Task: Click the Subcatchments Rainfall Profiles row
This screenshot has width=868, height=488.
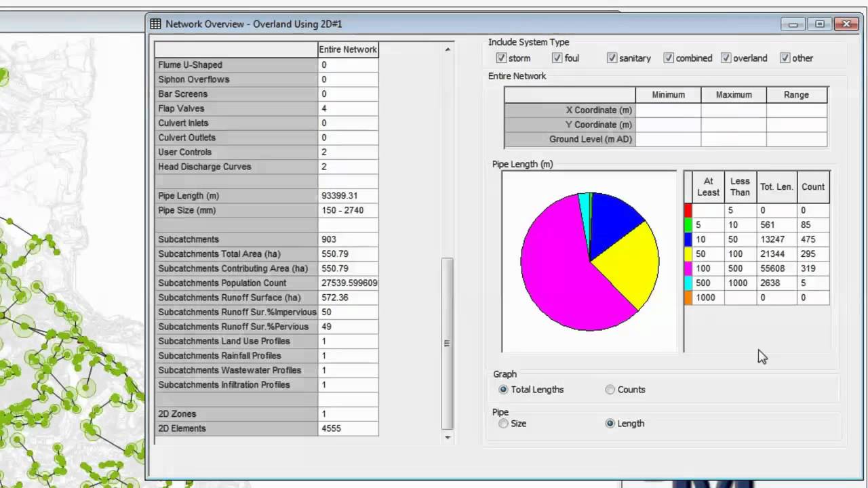Action: pyautogui.click(x=266, y=356)
